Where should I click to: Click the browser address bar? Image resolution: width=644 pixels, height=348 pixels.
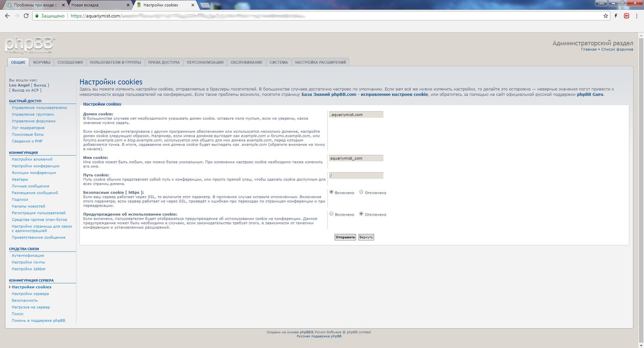click(322, 16)
